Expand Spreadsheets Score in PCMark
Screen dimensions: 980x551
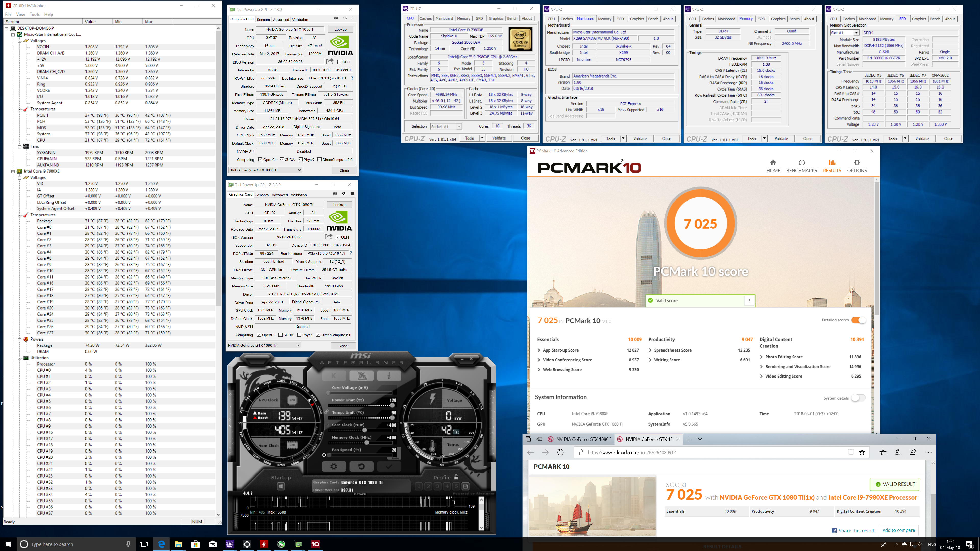650,350
